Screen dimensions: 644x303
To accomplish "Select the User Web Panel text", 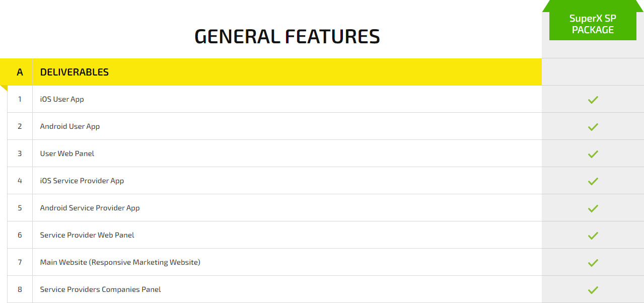I will coord(67,154).
